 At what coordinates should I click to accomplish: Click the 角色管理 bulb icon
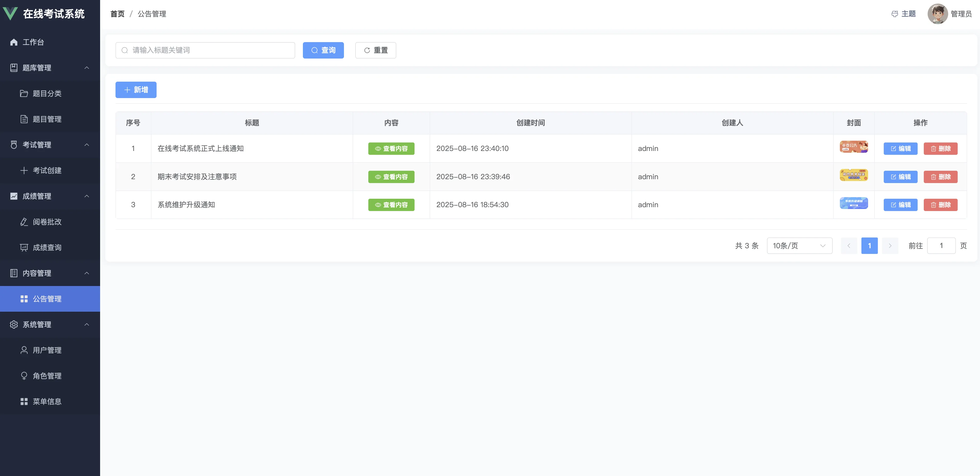(24, 376)
